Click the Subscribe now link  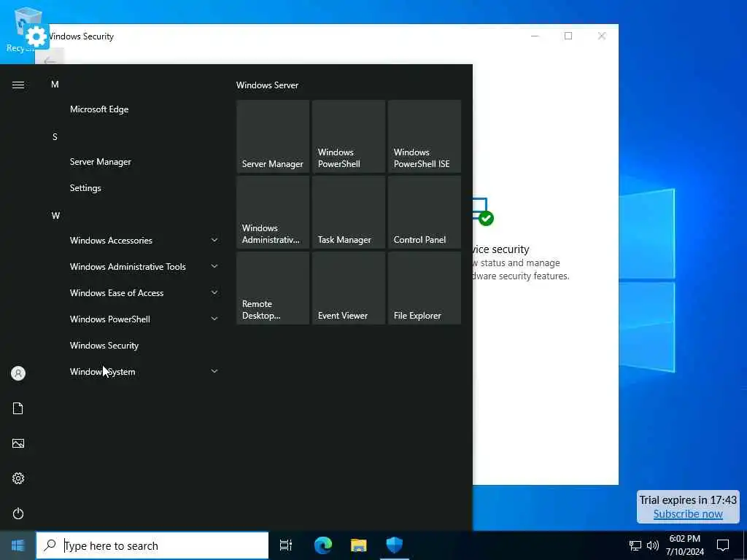click(x=688, y=514)
